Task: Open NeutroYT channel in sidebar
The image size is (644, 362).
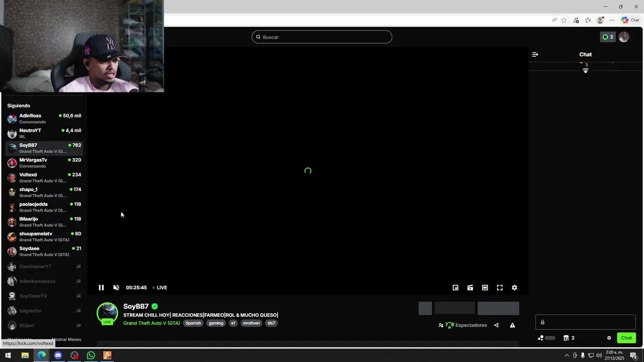Action: point(44,133)
